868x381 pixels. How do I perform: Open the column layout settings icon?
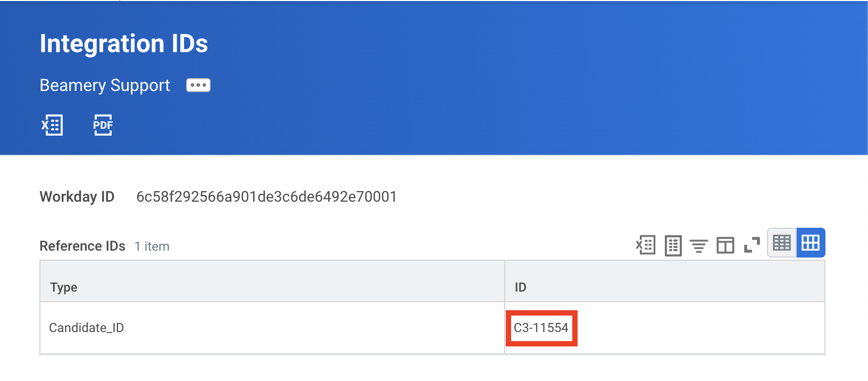click(725, 245)
